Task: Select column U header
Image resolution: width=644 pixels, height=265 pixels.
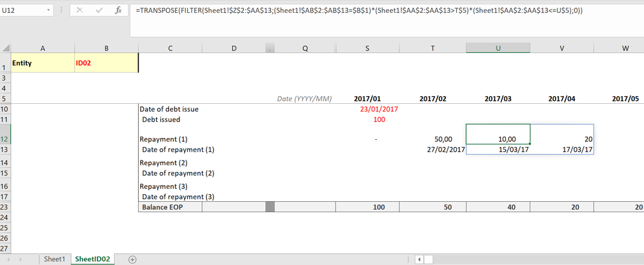Action: click(x=498, y=48)
